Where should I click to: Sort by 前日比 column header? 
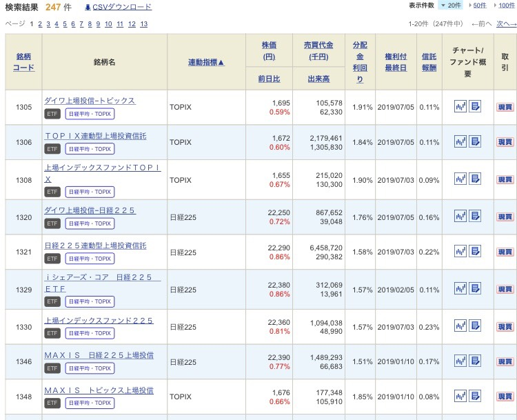269,79
